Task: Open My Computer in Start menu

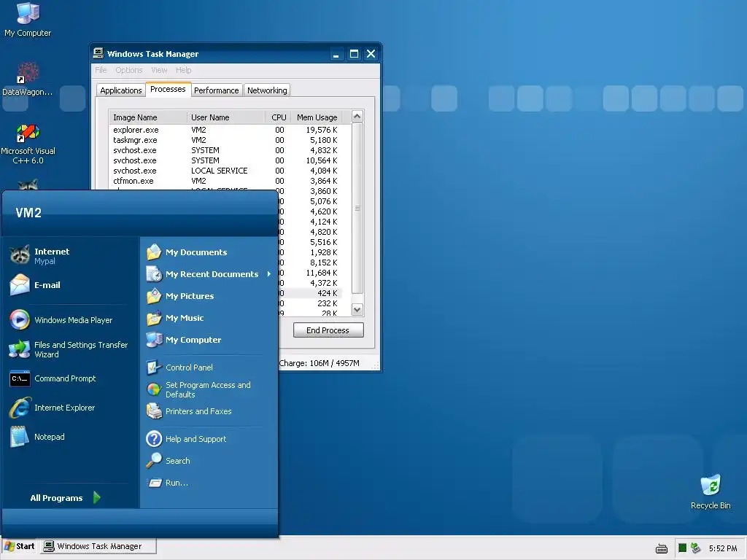Action: tap(183, 340)
